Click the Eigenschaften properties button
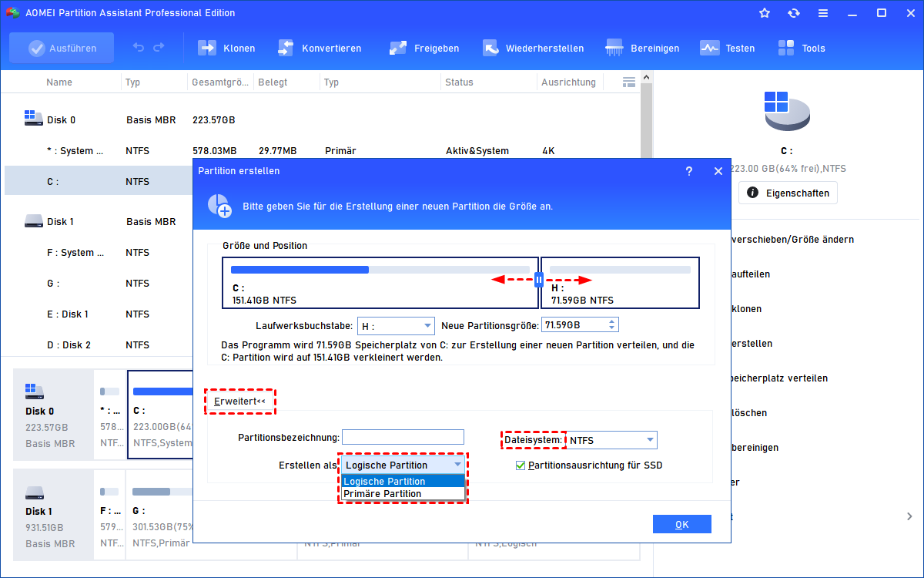The height and width of the screenshot is (578, 924). tap(788, 193)
